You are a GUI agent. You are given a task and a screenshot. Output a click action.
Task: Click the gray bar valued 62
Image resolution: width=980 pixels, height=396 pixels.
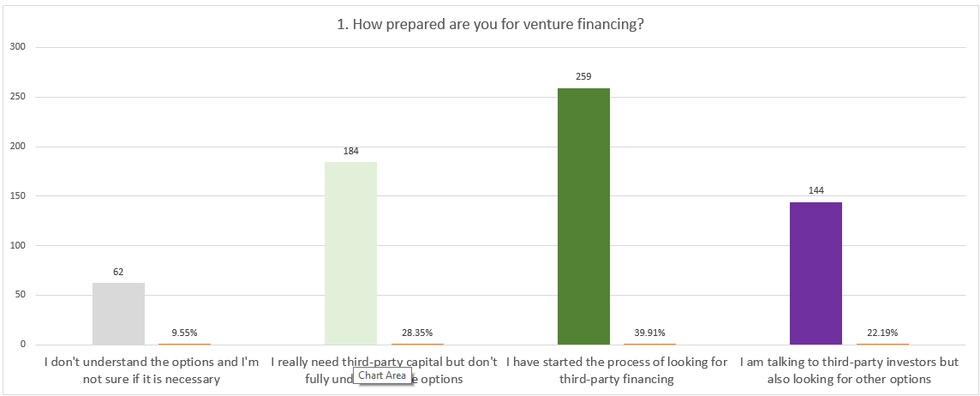pos(118,314)
